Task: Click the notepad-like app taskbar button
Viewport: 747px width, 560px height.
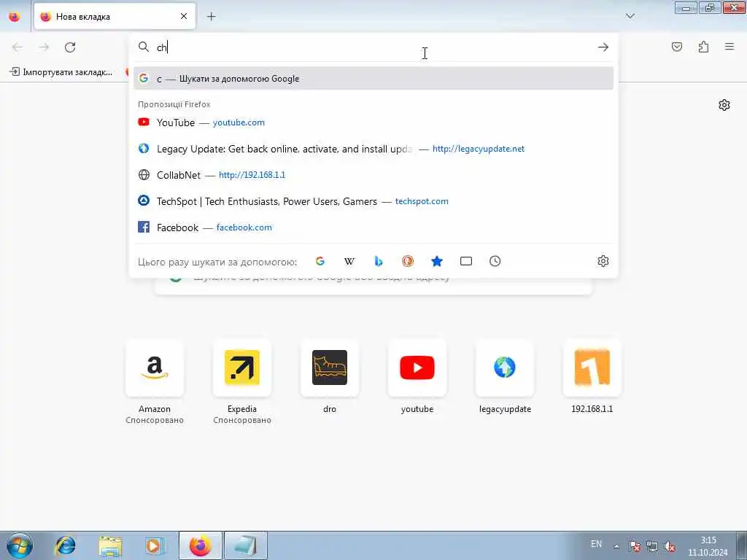Action: 245,545
